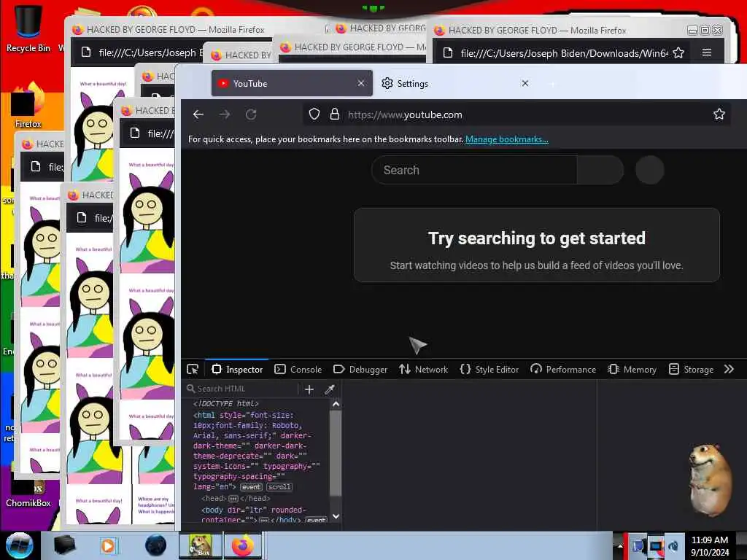The image size is (747, 560).
Task: Close the Settings tab
Action: click(525, 83)
